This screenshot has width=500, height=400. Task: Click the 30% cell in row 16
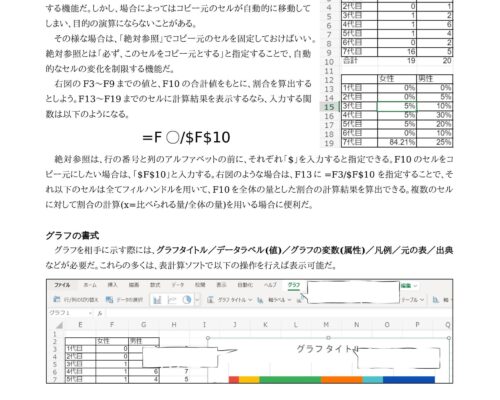tap(435, 115)
